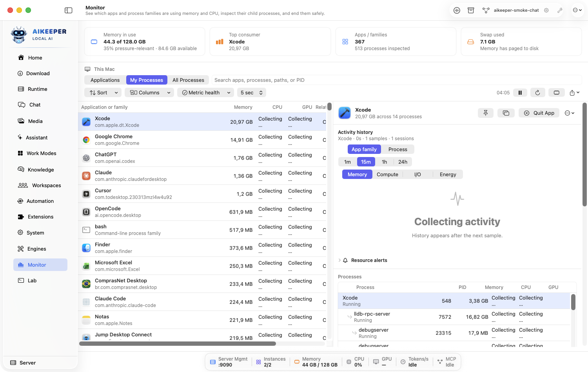Click the audio waveform icon in top toolbar

[457, 10]
